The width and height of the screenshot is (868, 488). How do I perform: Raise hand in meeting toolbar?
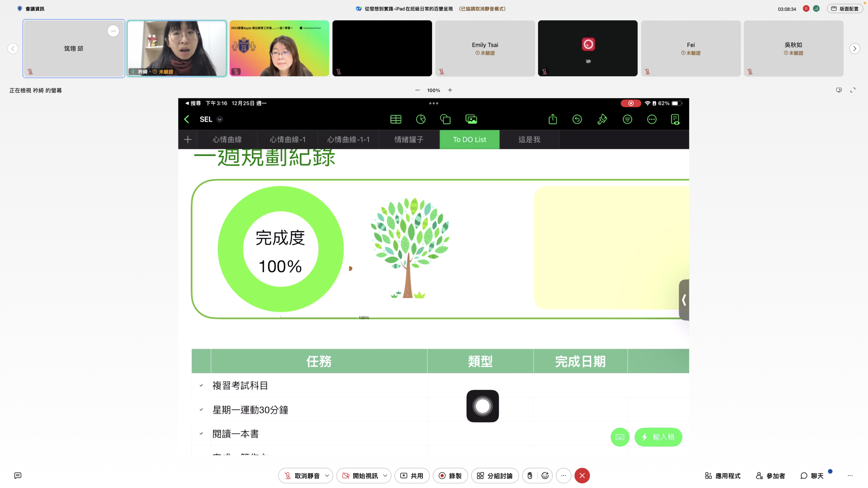click(x=530, y=475)
